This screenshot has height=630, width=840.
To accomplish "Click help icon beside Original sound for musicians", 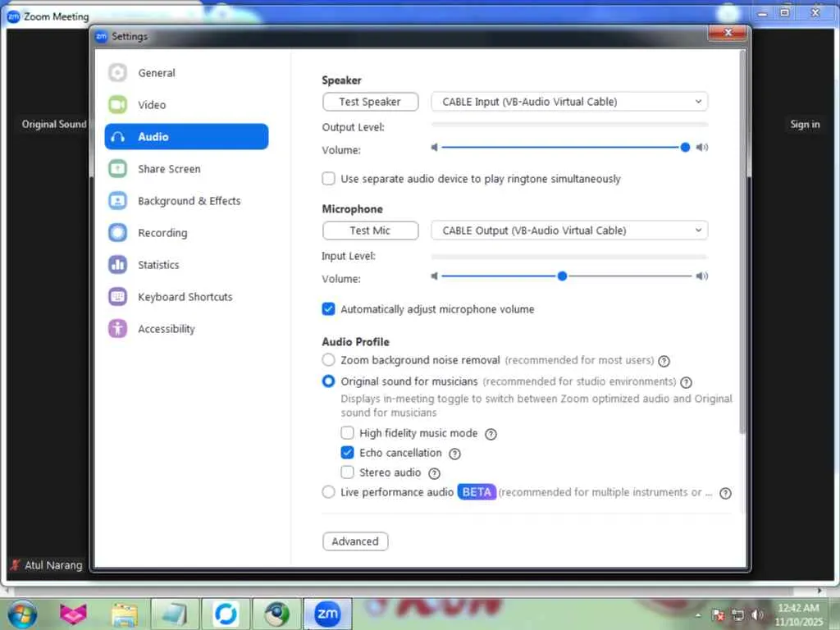I will 687,382.
